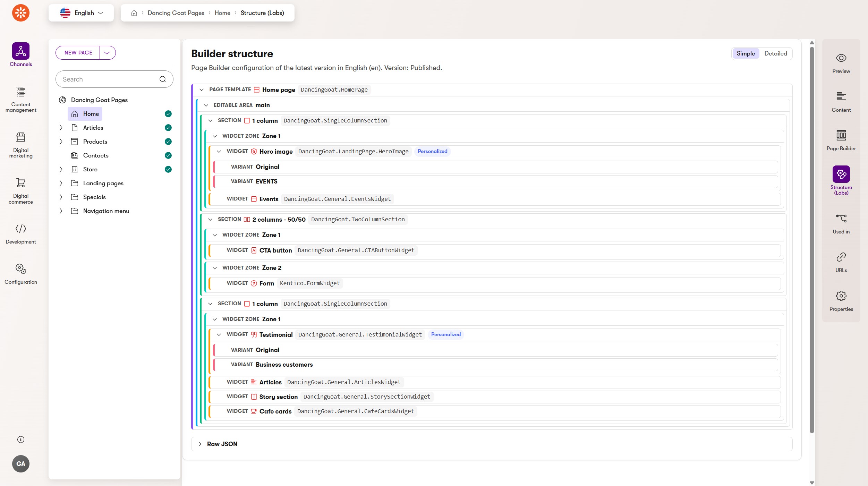Select the Home page in tree
The image size is (868, 486).
pyautogui.click(x=85, y=114)
